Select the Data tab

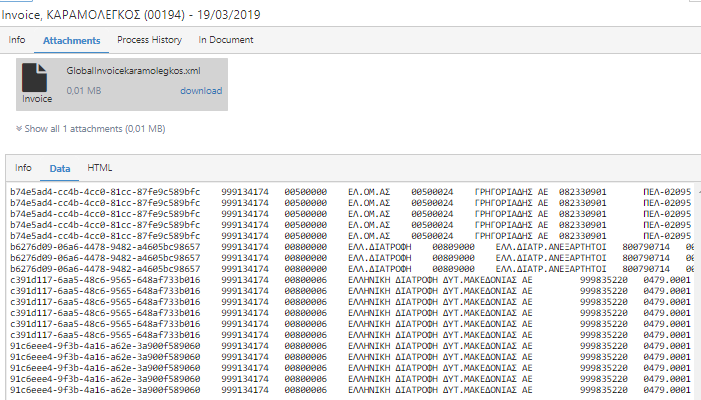click(x=59, y=168)
